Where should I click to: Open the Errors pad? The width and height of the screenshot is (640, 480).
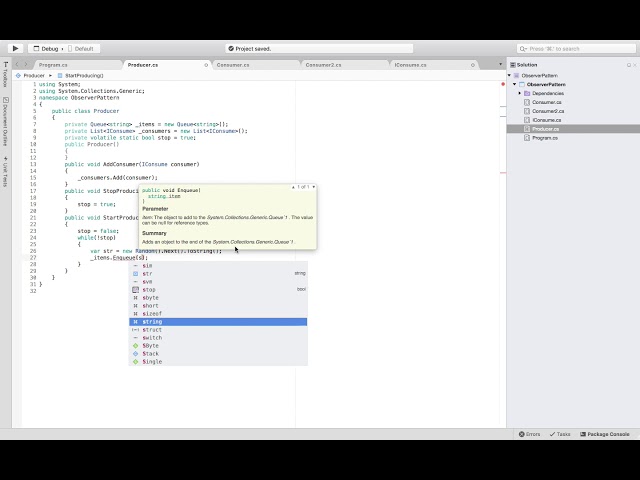coord(529,434)
